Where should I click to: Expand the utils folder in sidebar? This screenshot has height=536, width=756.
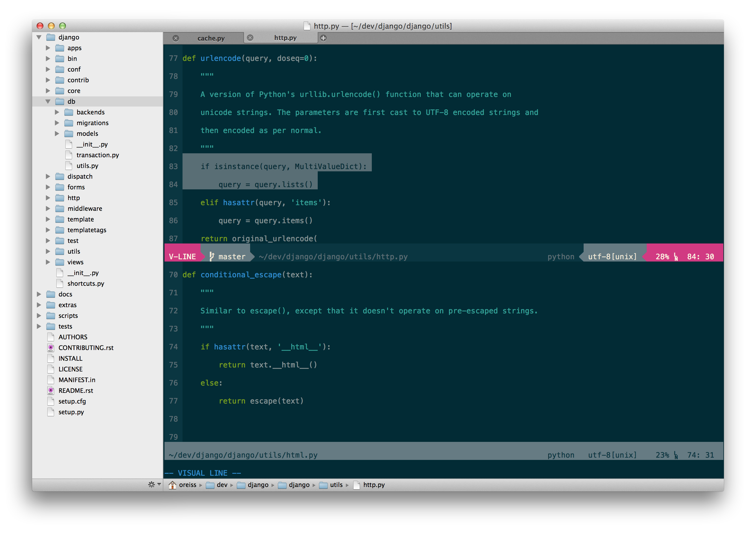(48, 251)
